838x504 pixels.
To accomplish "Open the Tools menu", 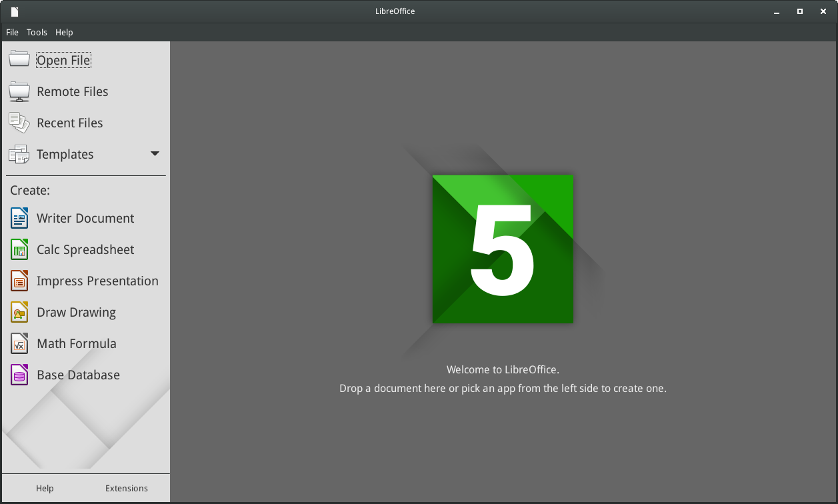I will 37,32.
